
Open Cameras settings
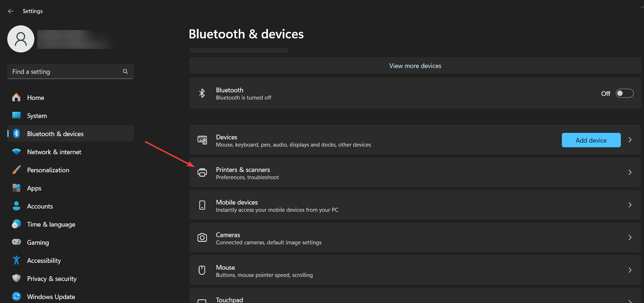point(415,237)
